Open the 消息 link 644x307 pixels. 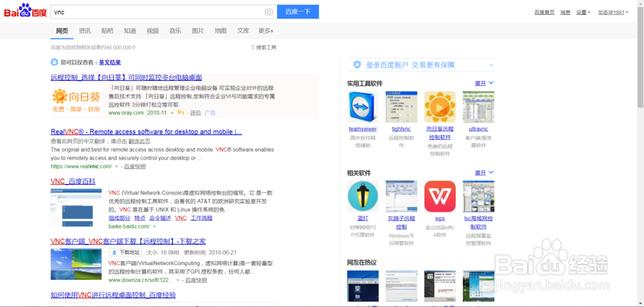(x=565, y=12)
